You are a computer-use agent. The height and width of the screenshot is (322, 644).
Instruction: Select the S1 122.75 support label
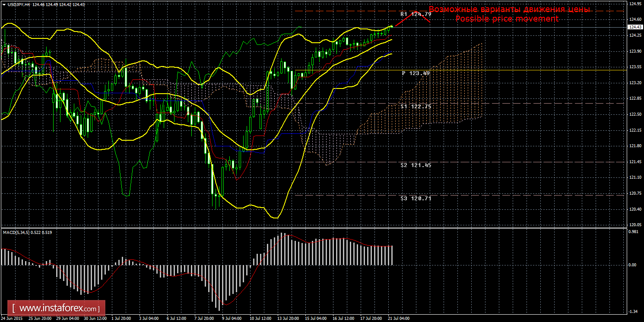click(416, 106)
